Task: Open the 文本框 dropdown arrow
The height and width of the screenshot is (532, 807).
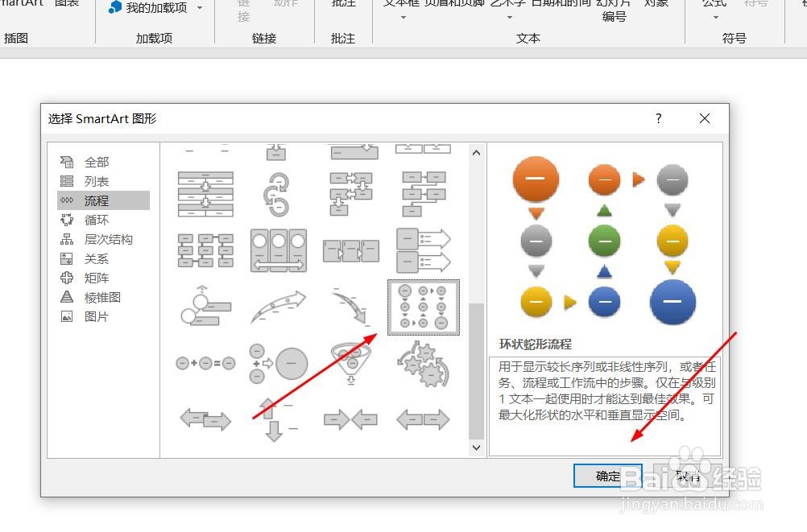Action: [x=403, y=16]
